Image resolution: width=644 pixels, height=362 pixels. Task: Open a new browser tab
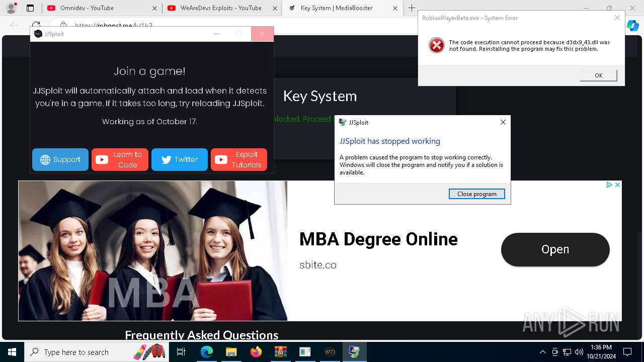tap(412, 8)
